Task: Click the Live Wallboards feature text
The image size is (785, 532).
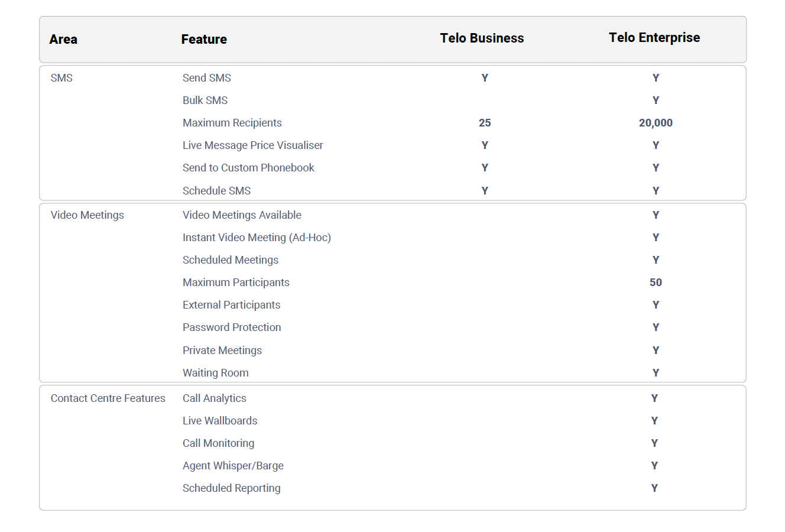Action: [x=220, y=421]
